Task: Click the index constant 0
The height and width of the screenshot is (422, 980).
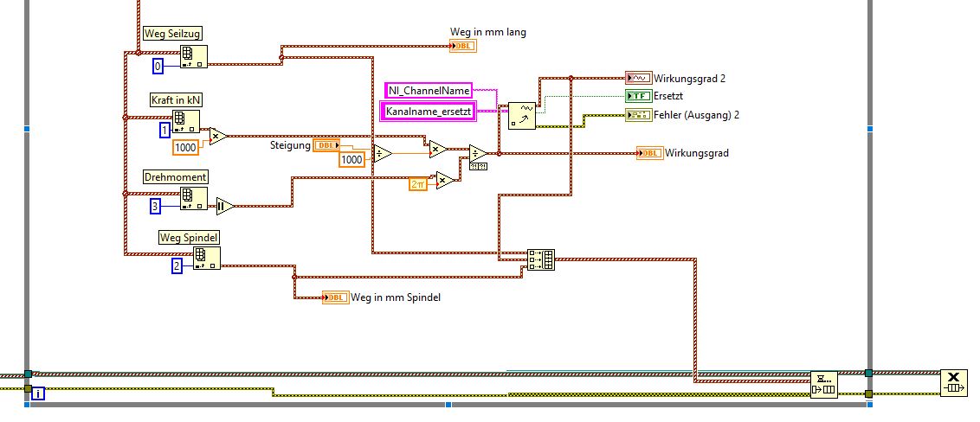Action: (x=158, y=67)
